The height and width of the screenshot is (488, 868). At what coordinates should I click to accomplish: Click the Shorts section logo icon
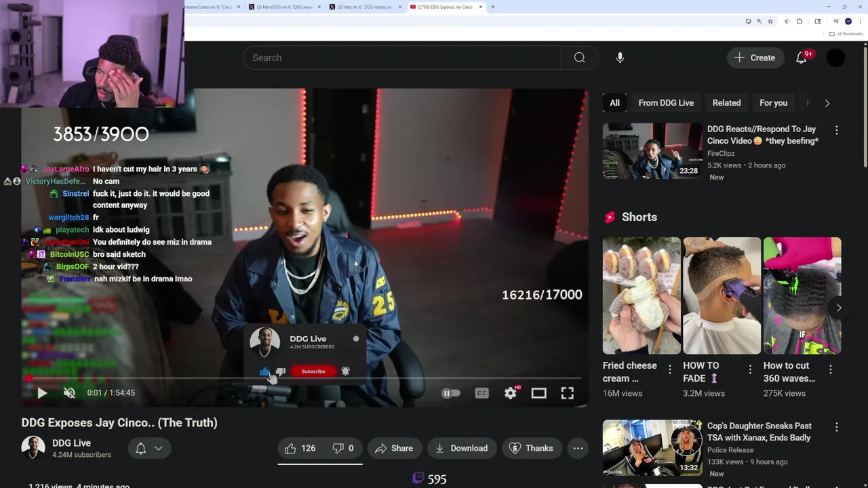click(610, 217)
